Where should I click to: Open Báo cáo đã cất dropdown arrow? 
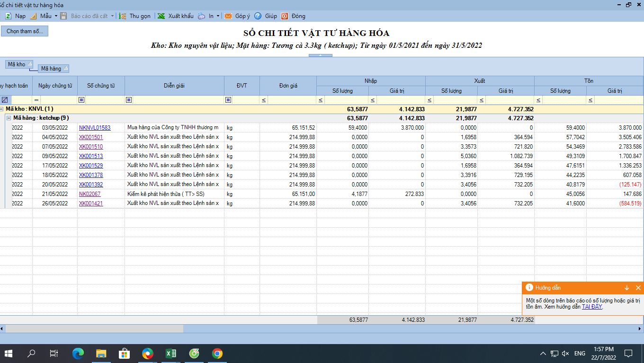click(x=113, y=16)
